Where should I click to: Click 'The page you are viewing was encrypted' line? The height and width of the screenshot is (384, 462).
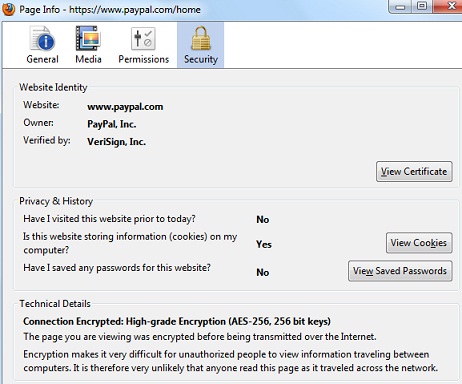(200, 337)
